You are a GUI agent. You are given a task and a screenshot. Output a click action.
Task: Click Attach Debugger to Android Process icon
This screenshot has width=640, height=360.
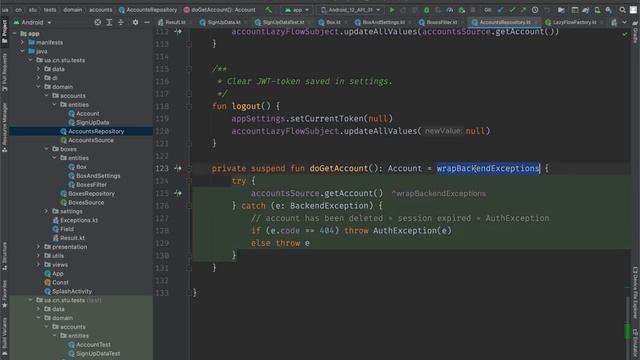coord(462,10)
